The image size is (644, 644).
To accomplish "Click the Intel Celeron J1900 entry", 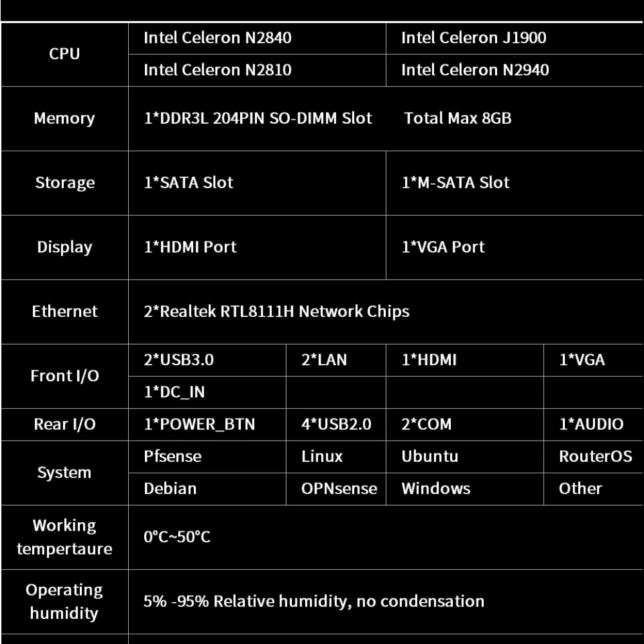I will pos(473,38).
